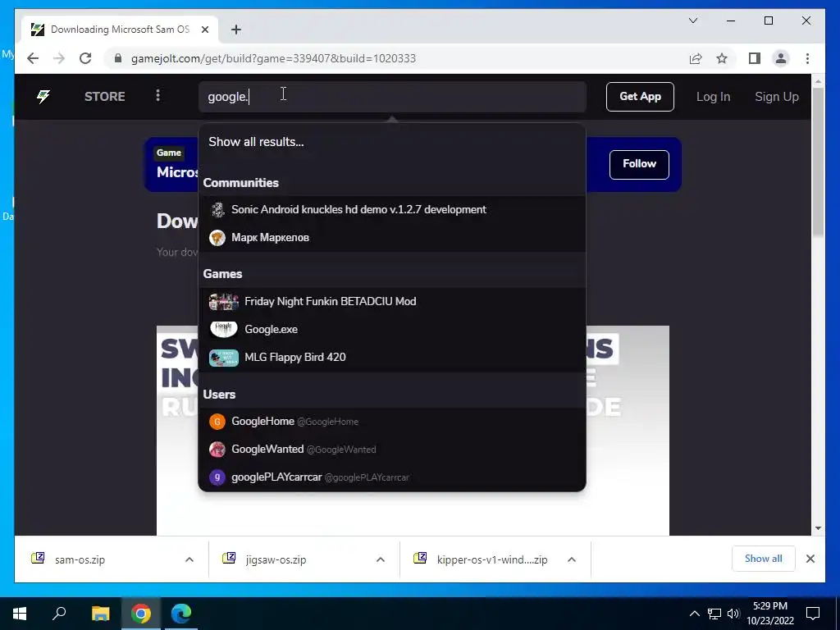Open the notification center
This screenshot has width=840, height=630.
click(813, 614)
